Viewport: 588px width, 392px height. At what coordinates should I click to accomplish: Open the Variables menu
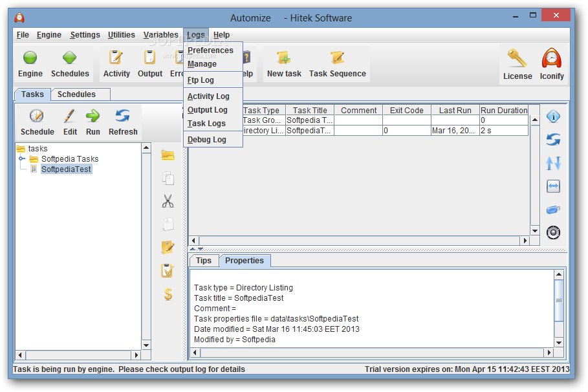160,35
